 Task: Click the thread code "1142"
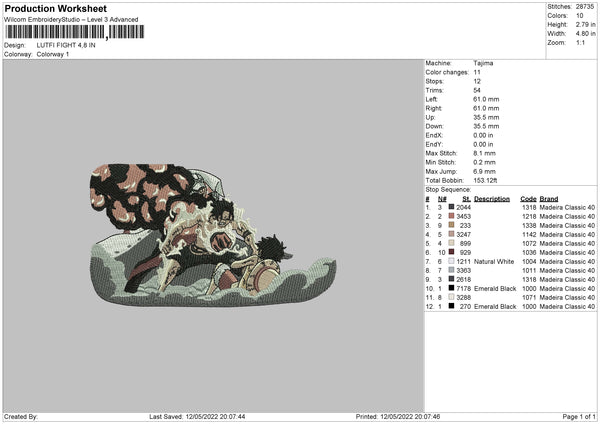(529, 235)
